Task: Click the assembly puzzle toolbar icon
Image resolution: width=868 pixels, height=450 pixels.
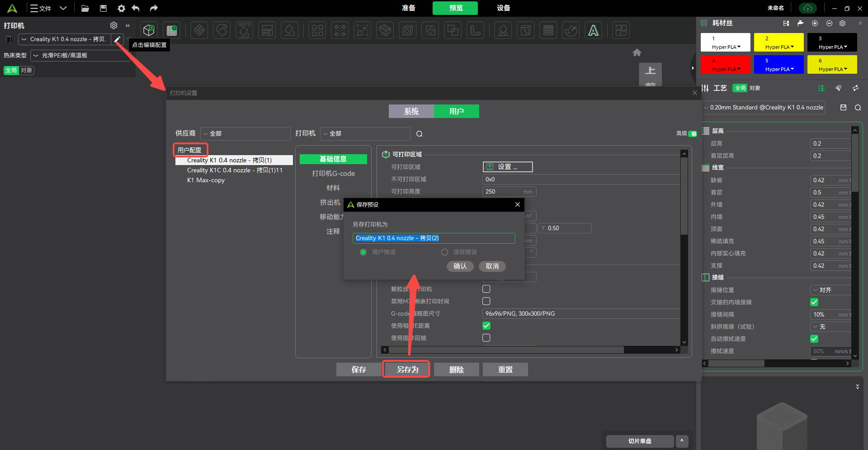Action: 621,30
